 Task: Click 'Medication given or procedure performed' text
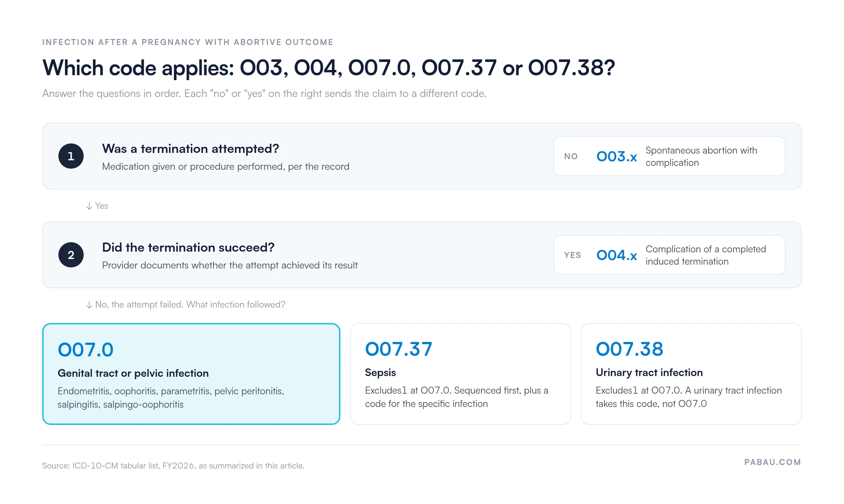[x=226, y=167]
